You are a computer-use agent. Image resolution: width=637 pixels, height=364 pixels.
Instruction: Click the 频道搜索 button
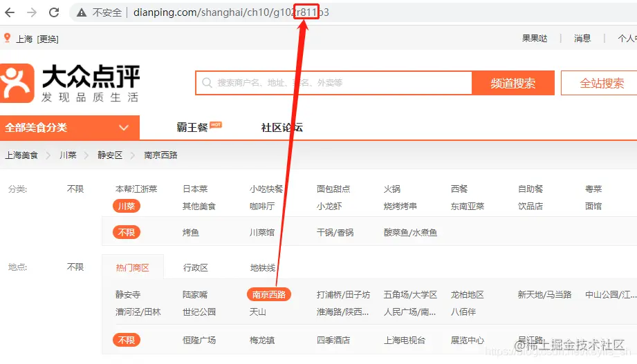[513, 83]
